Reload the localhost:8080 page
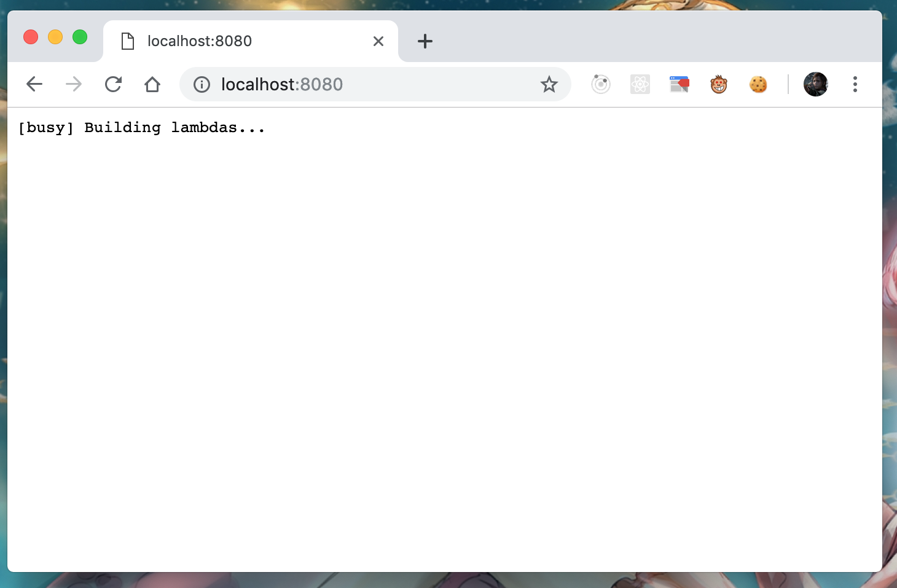The width and height of the screenshot is (897, 588). (113, 84)
